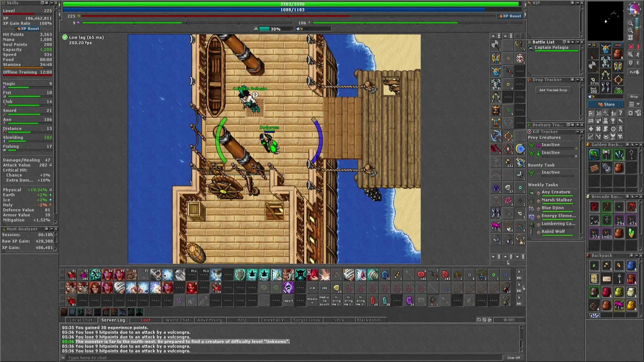644x362 pixels.
Task: Click the 'yes' action bar button
Action: point(325,288)
